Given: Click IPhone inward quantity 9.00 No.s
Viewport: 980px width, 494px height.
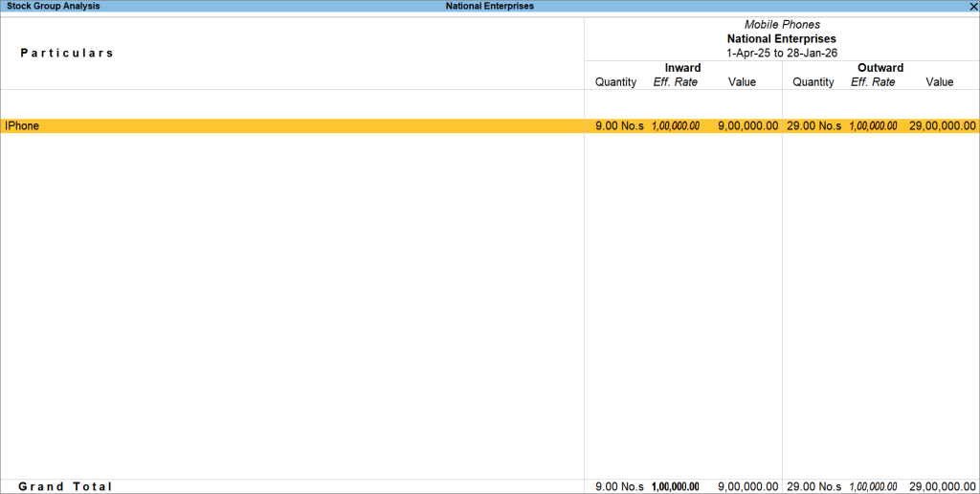Looking at the screenshot, I should (619, 125).
